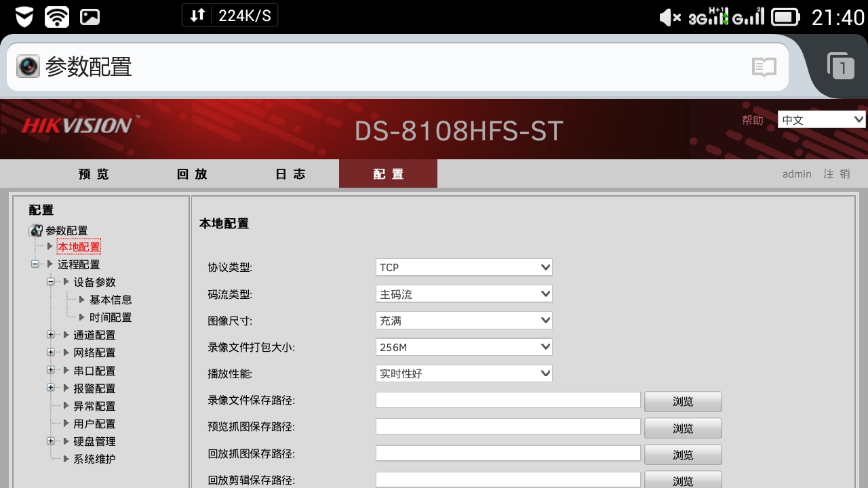Click the 参数配置 camera tree icon

[36, 230]
